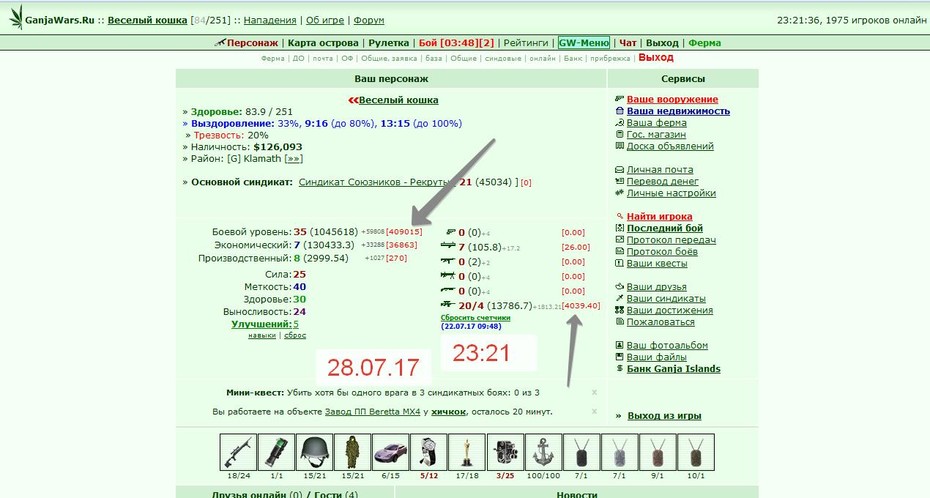Click the Форум header link
This screenshot has width=930, height=498.
(x=369, y=20)
